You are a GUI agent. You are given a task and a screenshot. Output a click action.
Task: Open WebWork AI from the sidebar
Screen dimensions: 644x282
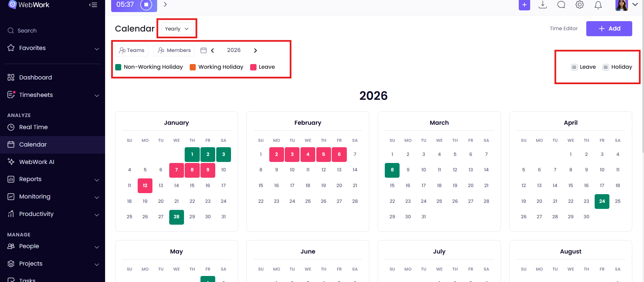37,162
